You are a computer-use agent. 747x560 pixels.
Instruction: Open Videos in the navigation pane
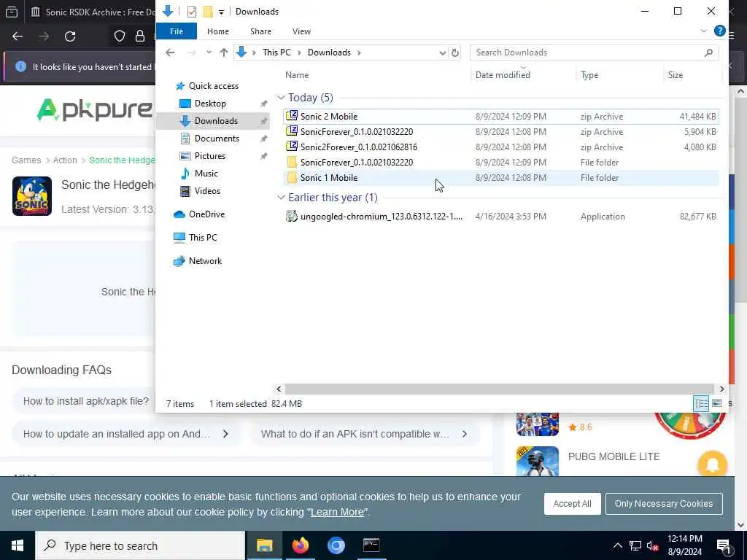coord(207,191)
